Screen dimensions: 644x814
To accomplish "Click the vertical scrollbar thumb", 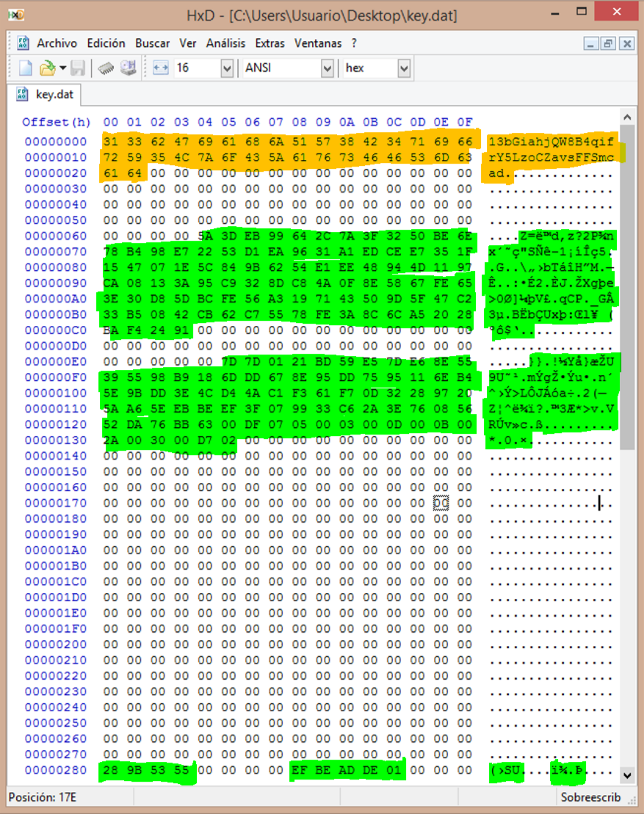I will [627, 287].
